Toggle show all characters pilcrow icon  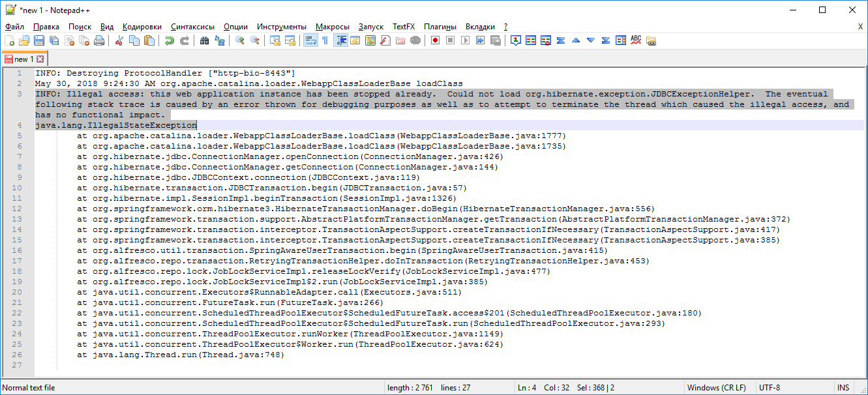325,40
